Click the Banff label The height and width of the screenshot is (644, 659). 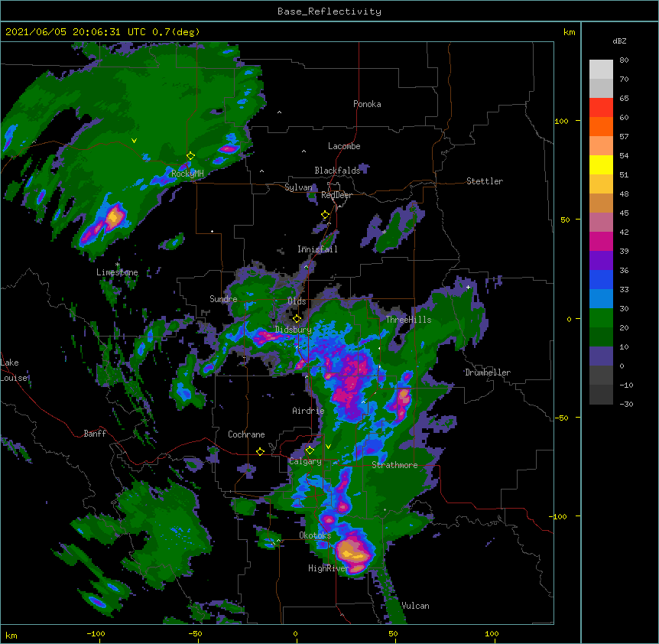pyautogui.click(x=95, y=434)
